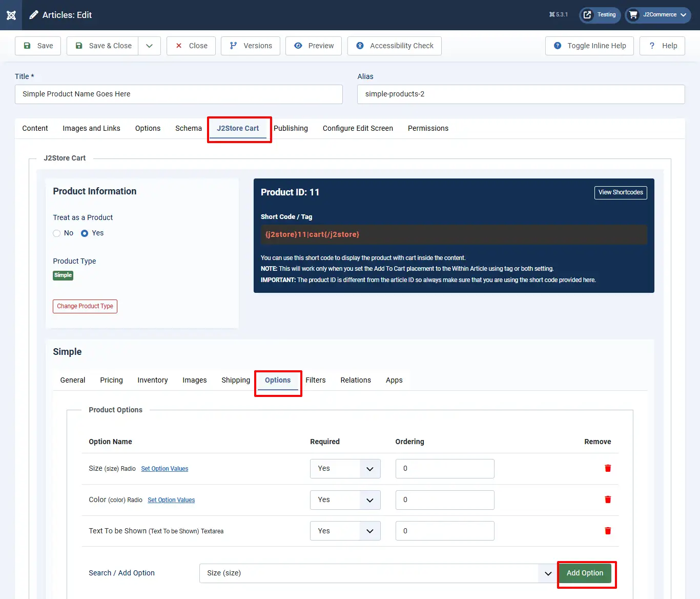This screenshot has width=700, height=599.
Task: Select the J2Store Cart tab
Action: (x=238, y=128)
